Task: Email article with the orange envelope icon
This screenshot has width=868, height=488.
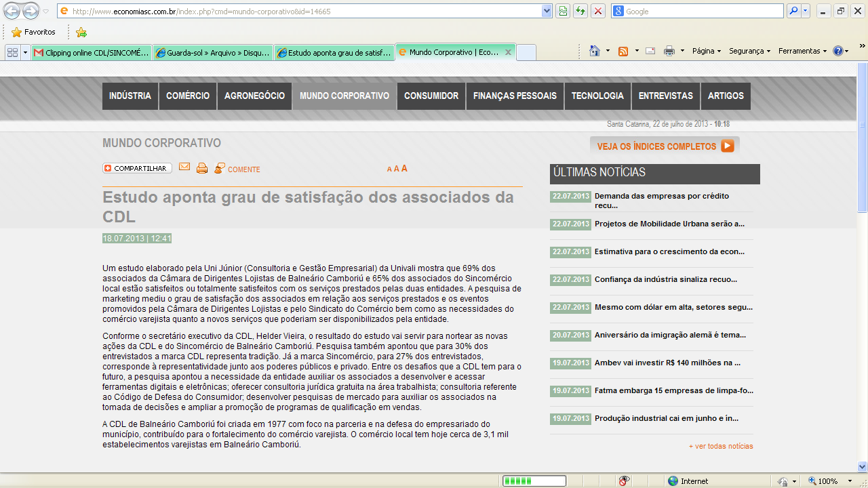Action: pyautogui.click(x=184, y=167)
